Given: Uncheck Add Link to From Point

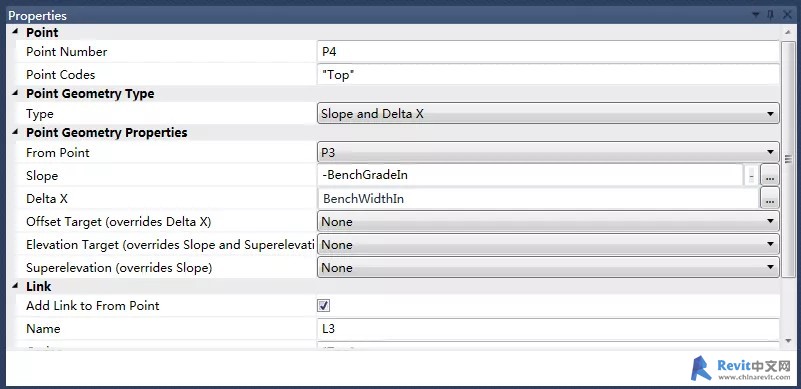Looking at the screenshot, I should point(323,306).
